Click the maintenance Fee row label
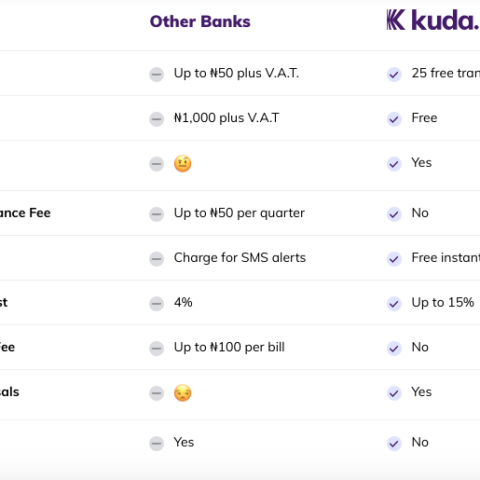The width and height of the screenshot is (480, 480). tap(25, 213)
